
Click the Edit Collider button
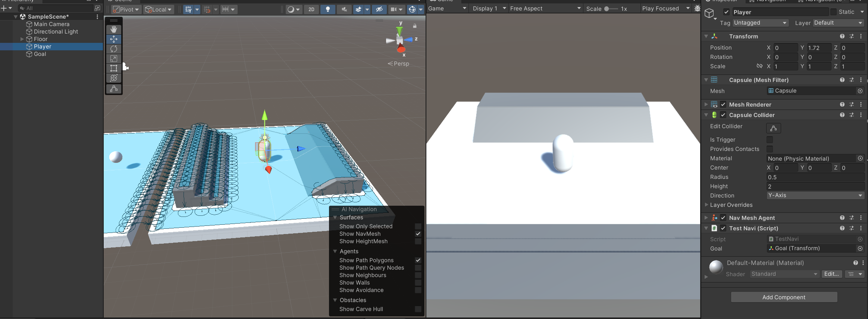click(x=773, y=128)
